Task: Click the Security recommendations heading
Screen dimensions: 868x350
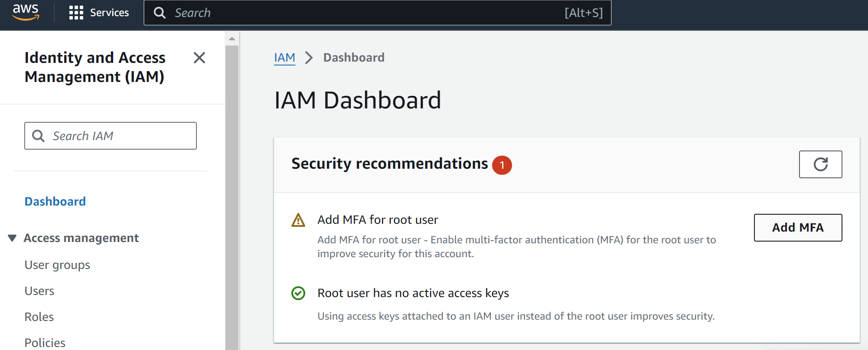Action: tap(389, 164)
